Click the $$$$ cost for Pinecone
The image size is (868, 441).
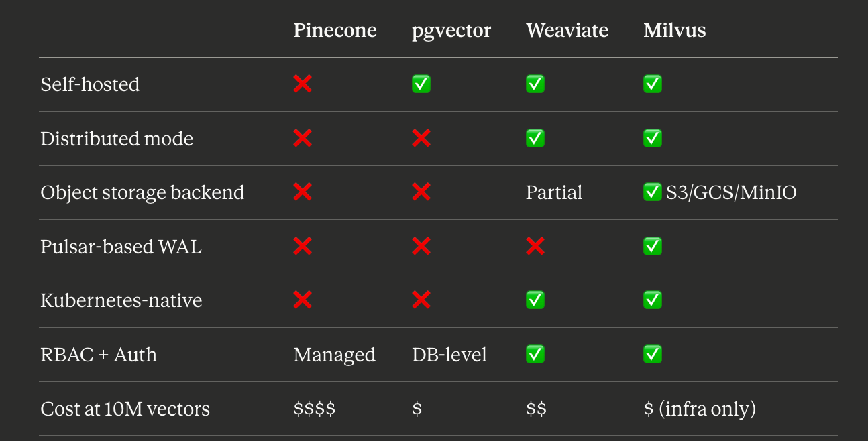pos(314,408)
